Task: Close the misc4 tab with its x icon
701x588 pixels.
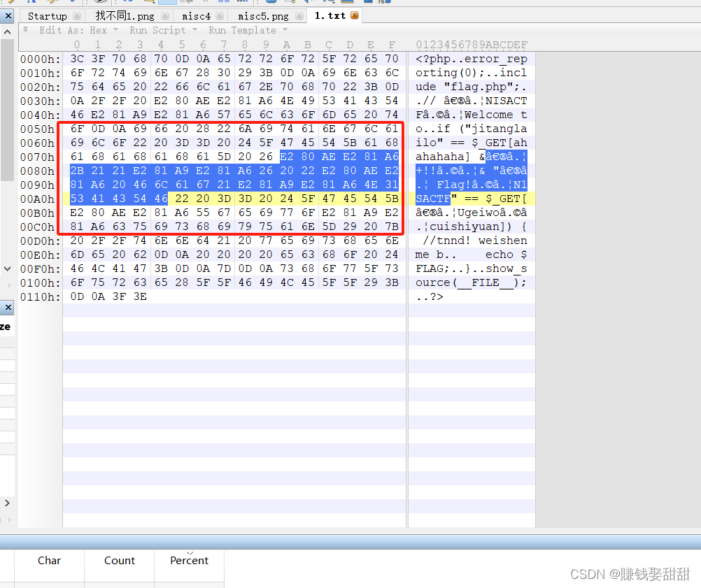Action: click(220, 16)
